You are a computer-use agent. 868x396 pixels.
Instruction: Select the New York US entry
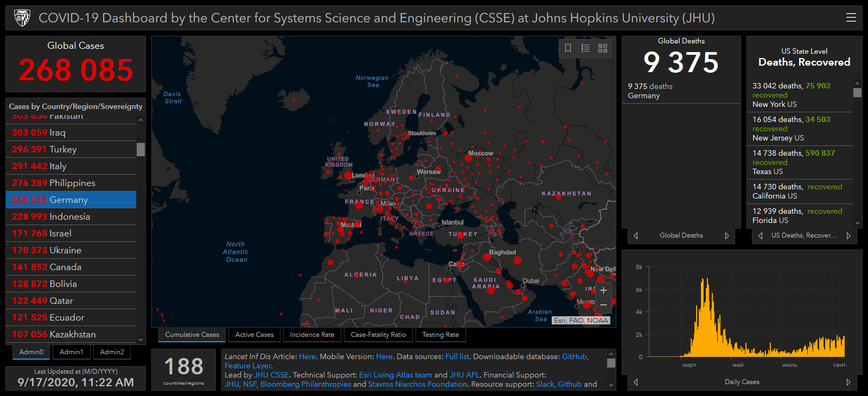800,95
